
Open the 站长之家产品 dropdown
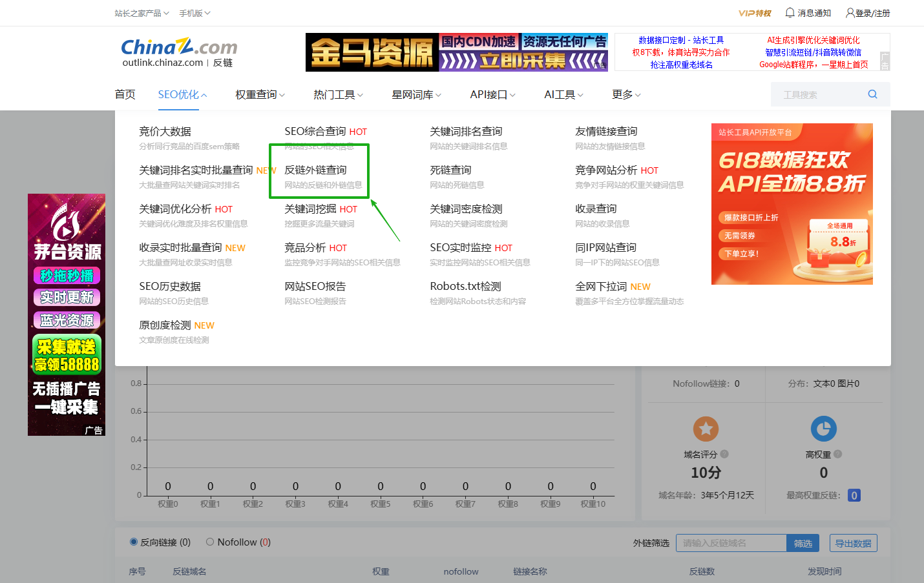(138, 12)
